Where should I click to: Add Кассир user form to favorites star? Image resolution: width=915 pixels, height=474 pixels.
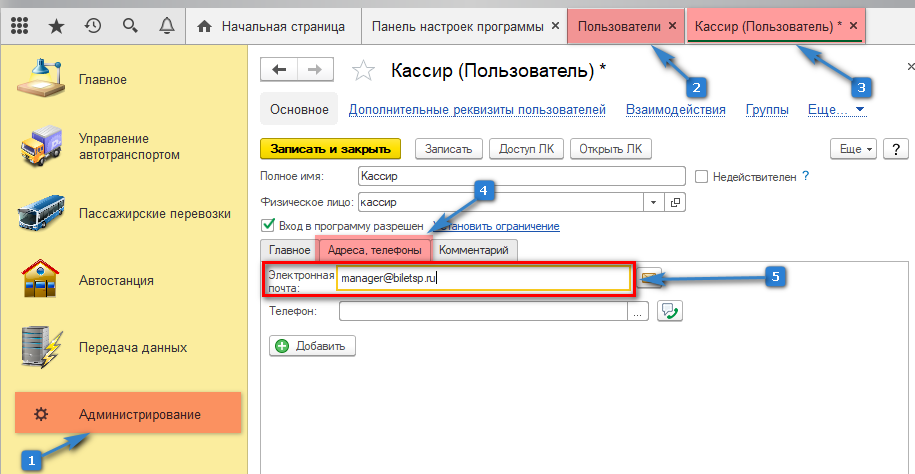[364, 70]
